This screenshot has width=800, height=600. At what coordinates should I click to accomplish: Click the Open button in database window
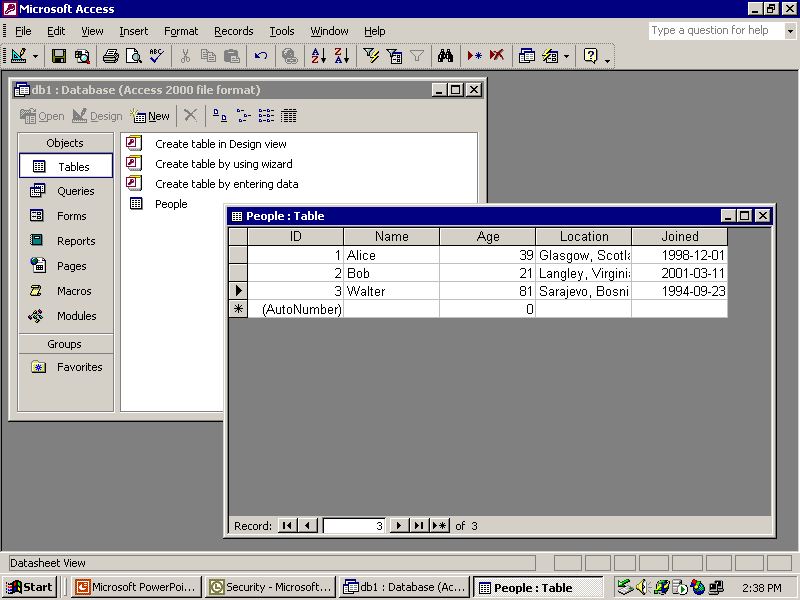[x=42, y=116]
